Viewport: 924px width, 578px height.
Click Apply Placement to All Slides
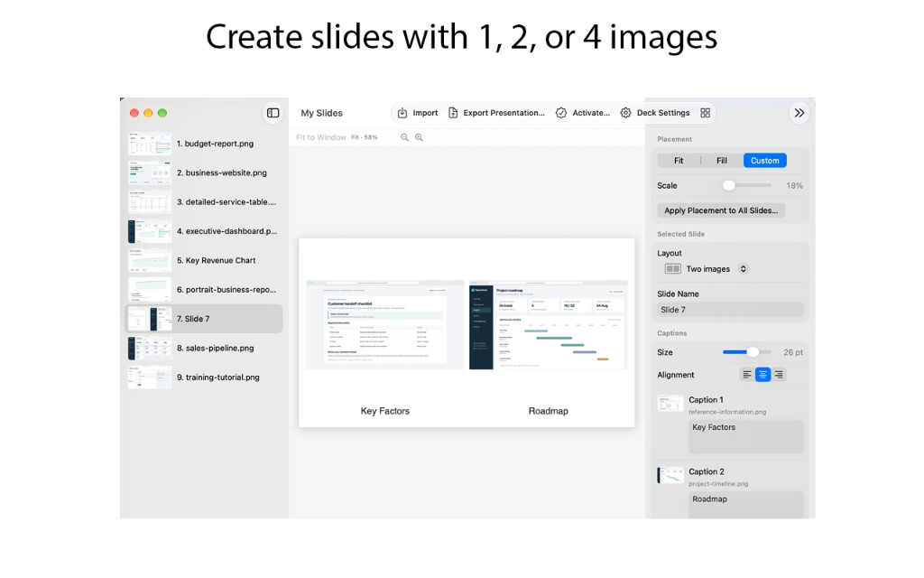pos(721,210)
